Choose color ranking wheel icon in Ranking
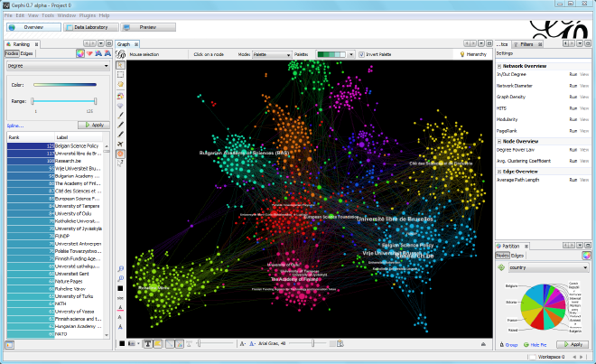 [79, 53]
